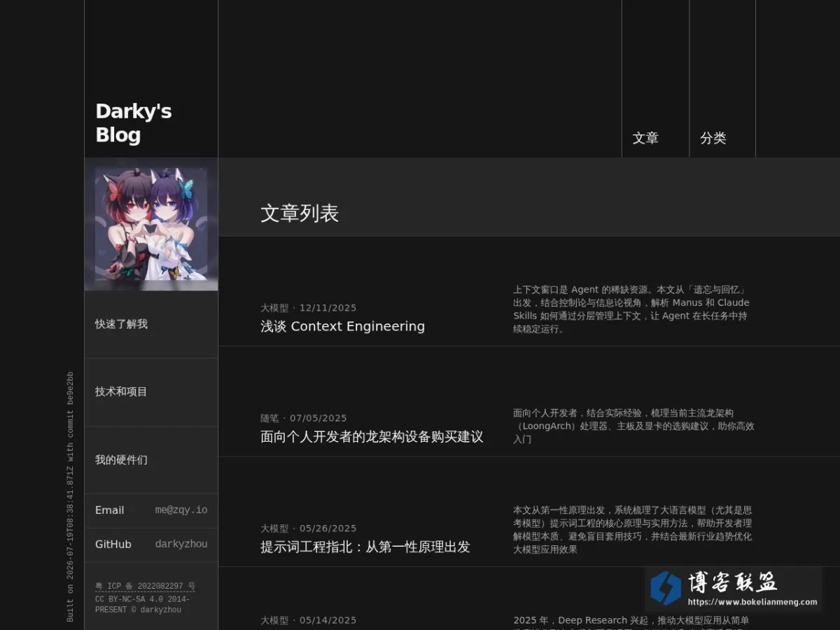Click the Email label in sidebar

(x=109, y=510)
